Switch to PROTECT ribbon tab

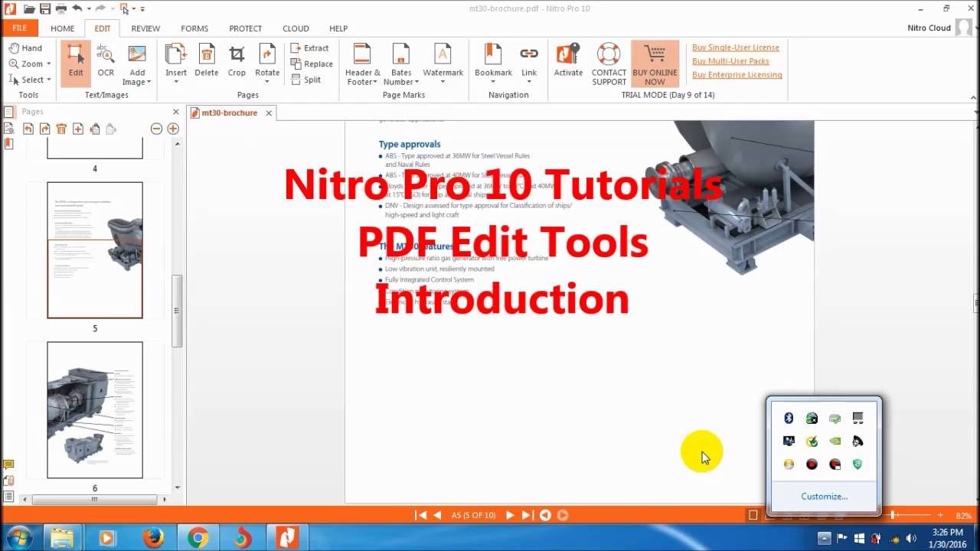[245, 28]
